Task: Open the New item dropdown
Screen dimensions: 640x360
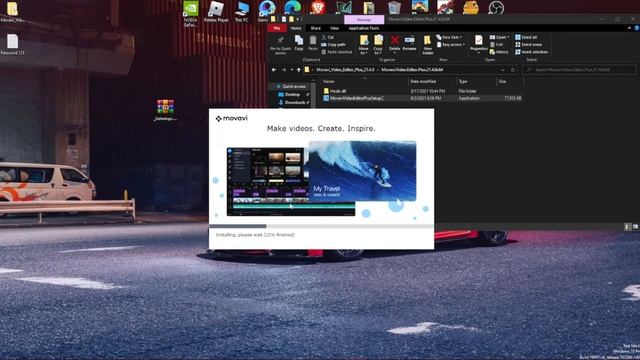Action: pyautogui.click(x=449, y=37)
